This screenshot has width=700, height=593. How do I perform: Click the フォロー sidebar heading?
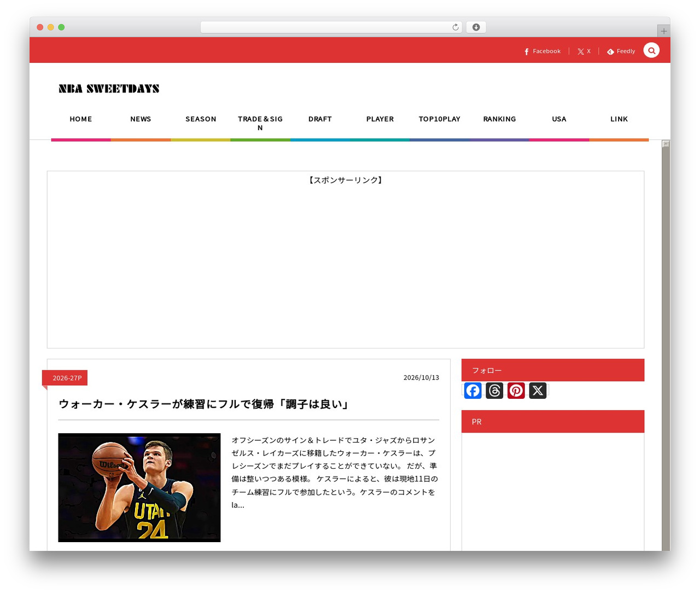[x=553, y=370]
